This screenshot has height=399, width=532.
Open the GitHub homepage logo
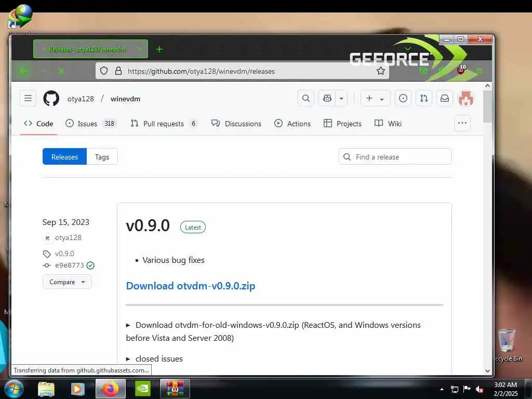pos(51,99)
